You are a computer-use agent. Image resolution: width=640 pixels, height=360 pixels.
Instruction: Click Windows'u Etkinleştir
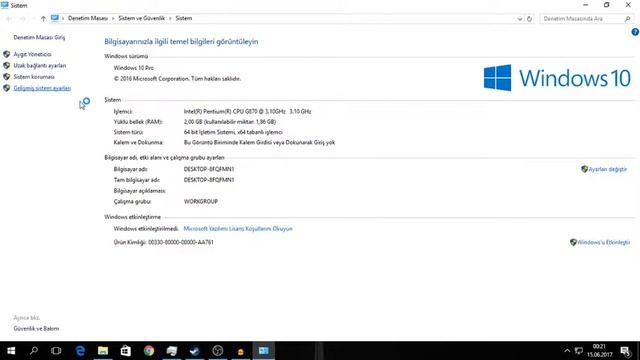pyautogui.click(x=603, y=242)
